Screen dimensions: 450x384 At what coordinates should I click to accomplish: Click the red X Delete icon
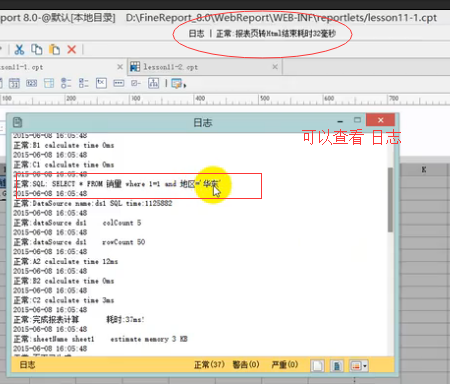click(x=72, y=50)
